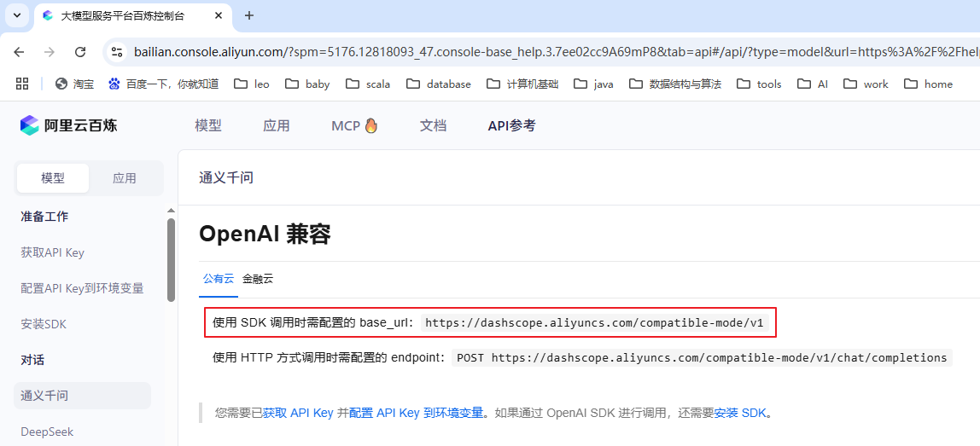Open the tools bookmark folder
This screenshot has height=446, width=980.
(x=760, y=84)
